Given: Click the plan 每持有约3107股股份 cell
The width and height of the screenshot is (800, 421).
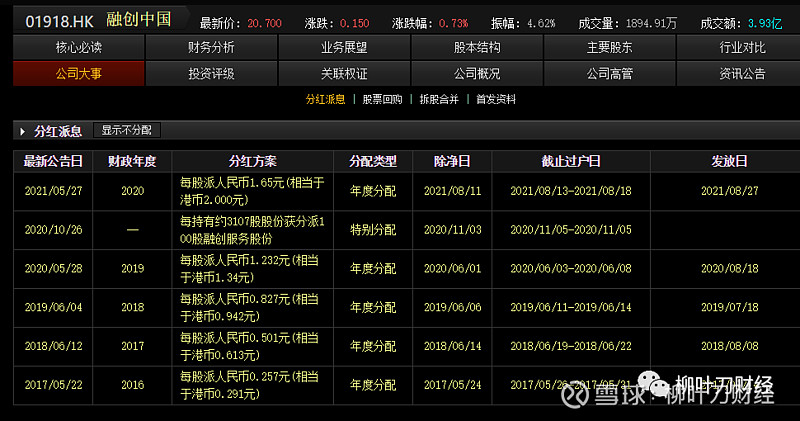Looking at the screenshot, I should click(x=252, y=230).
